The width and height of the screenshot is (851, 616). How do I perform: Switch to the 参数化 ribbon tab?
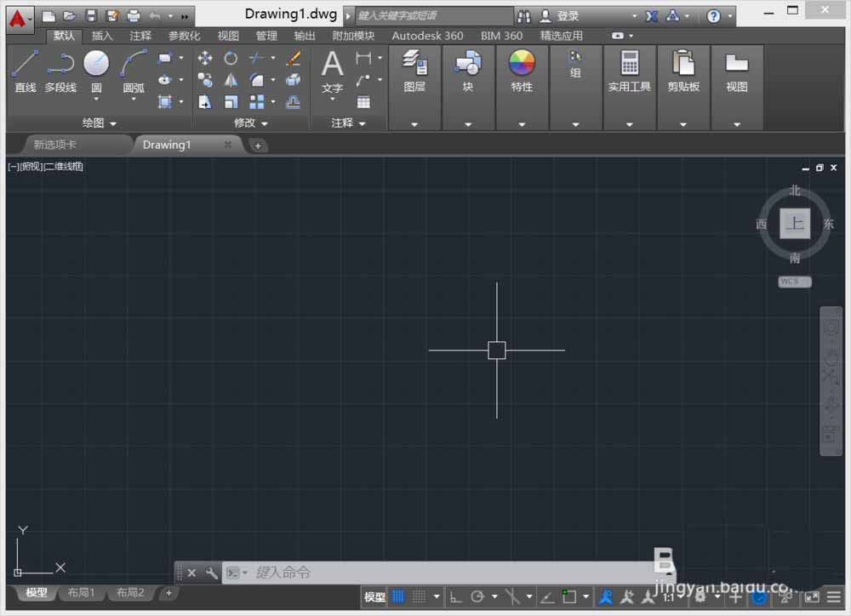[x=184, y=36]
